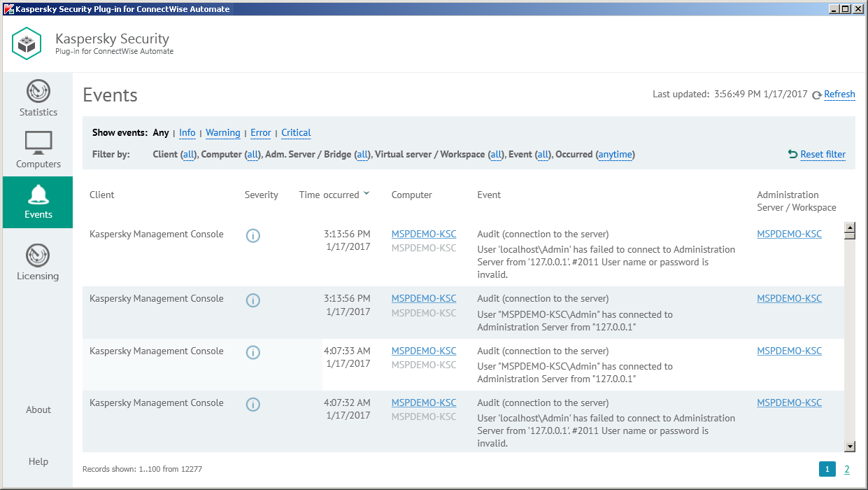Open the Statistics panel
This screenshot has height=490, width=868.
38,96
